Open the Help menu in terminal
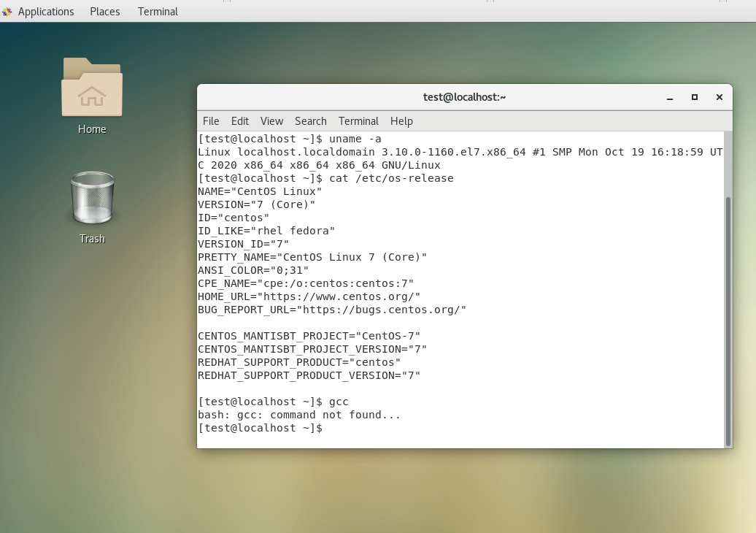The height and width of the screenshot is (533, 756). pos(401,121)
